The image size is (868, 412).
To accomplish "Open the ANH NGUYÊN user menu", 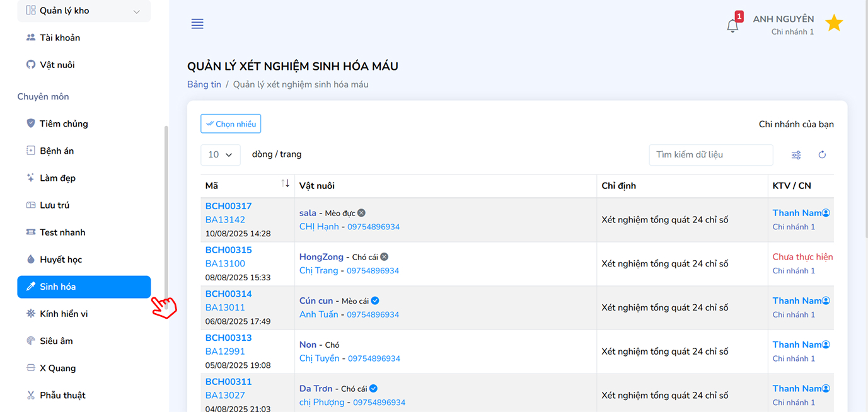I will [783, 25].
